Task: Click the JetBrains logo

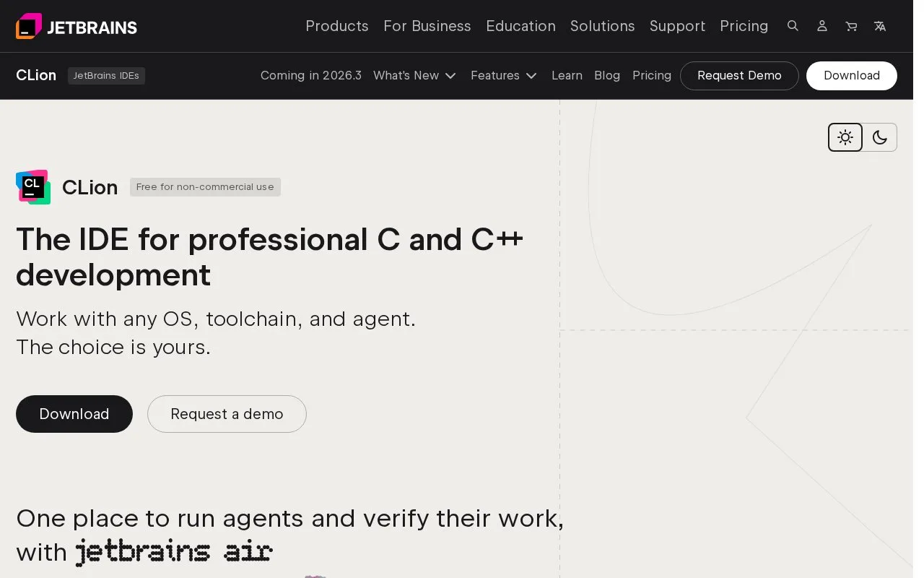Action: [77, 27]
